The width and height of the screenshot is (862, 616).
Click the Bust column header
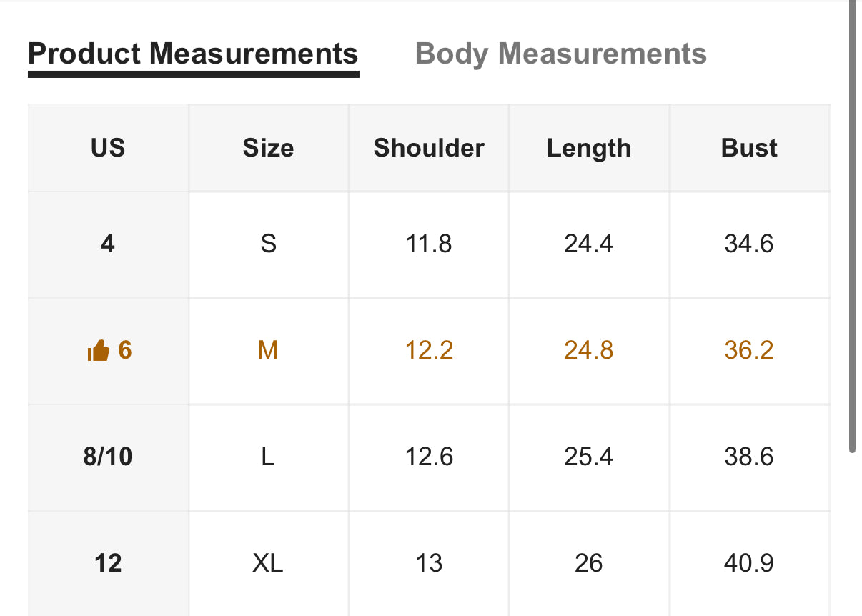tap(749, 148)
